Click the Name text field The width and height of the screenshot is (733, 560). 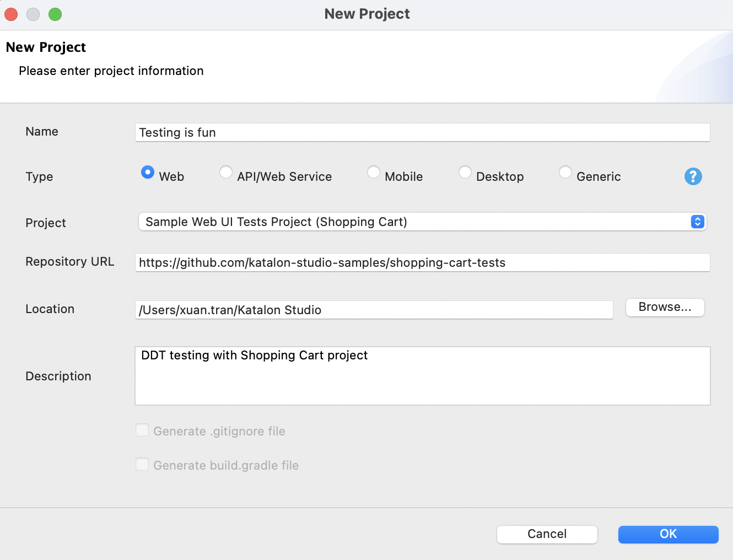[x=422, y=132]
